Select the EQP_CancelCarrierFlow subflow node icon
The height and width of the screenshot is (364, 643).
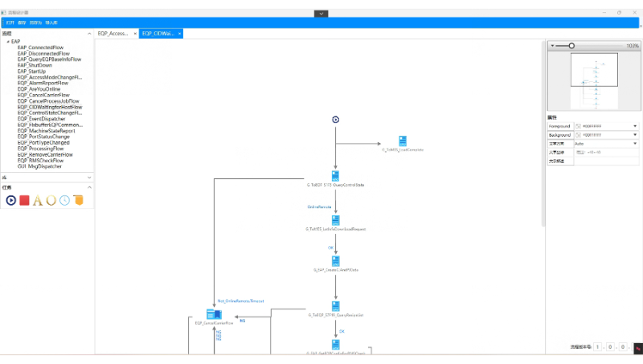point(214,314)
